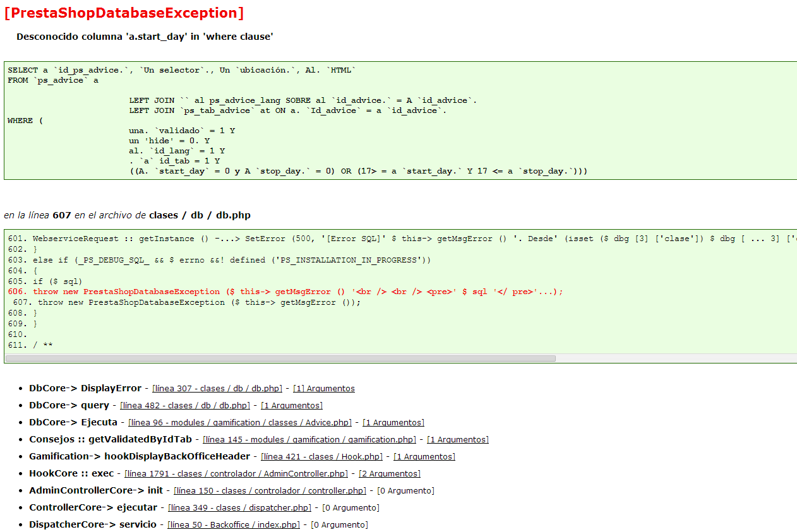This screenshot has width=797, height=532.
Task: Open link línea 150 - controller.php
Action: click(x=270, y=491)
